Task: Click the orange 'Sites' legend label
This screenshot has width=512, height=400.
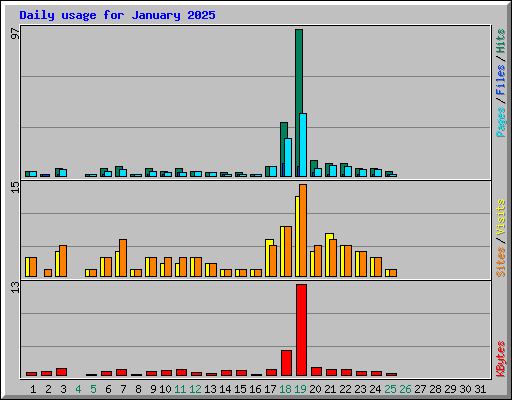Action: (x=501, y=262)
